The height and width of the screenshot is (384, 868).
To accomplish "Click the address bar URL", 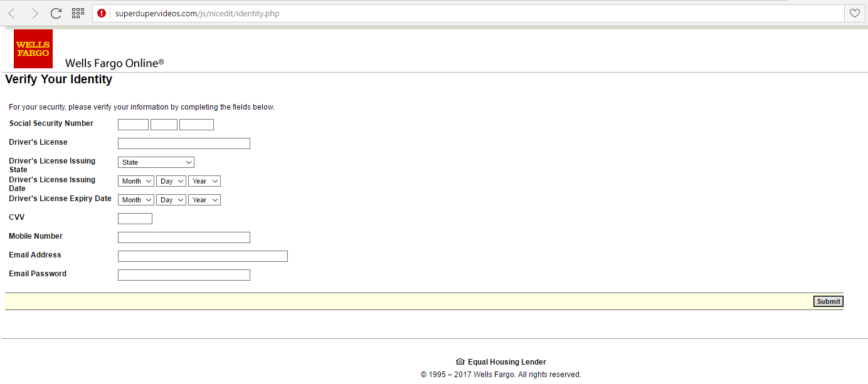I will coord(197,13).
